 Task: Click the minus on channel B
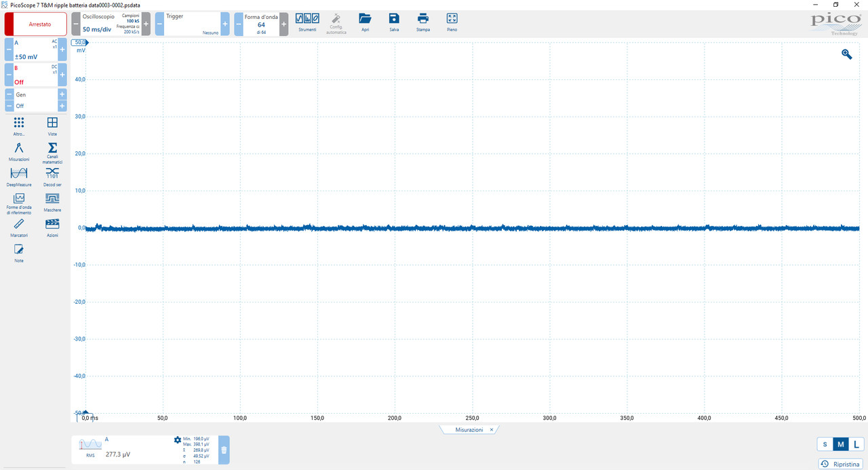(9, 75)
